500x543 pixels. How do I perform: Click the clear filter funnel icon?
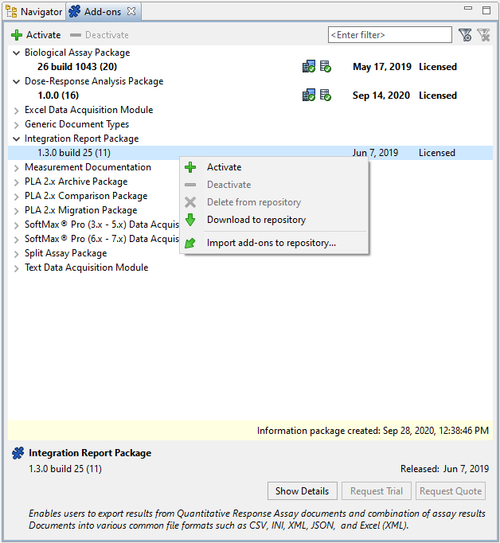pos(483,35)
